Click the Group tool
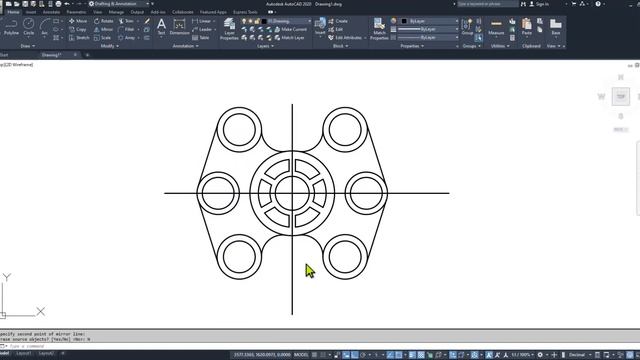 [x=467, y=27]
